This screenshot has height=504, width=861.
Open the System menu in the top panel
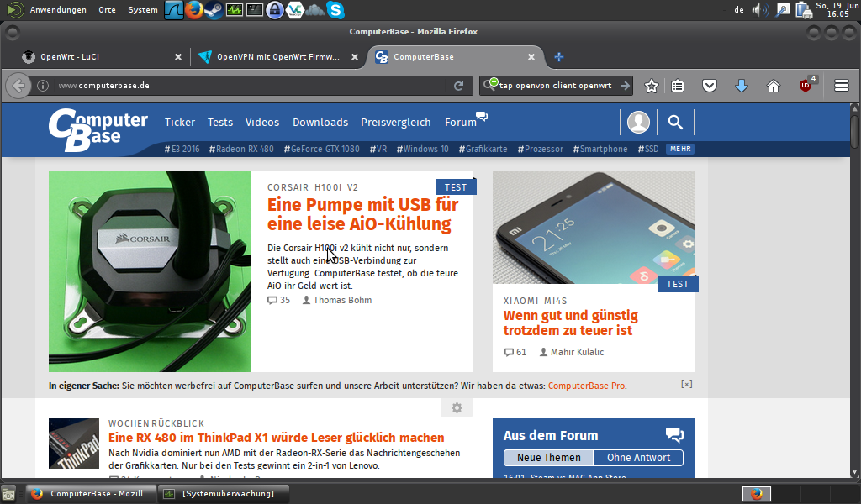point(143,10)
